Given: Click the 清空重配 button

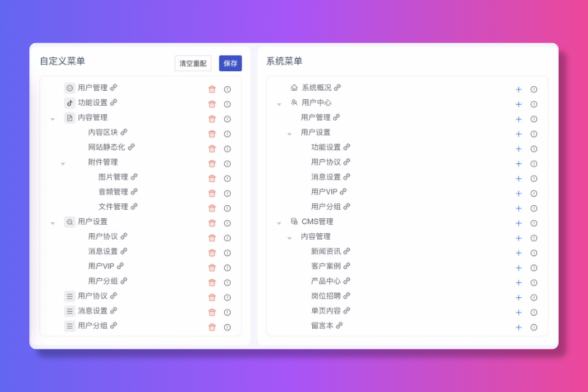Looking at the screenshot, I should pos(193,63).
